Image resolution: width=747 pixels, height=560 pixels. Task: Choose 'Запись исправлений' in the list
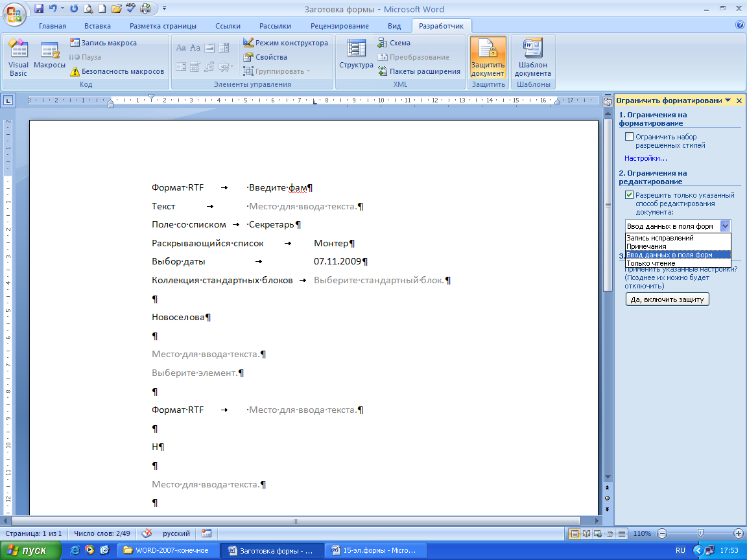(x=655, y=239)
